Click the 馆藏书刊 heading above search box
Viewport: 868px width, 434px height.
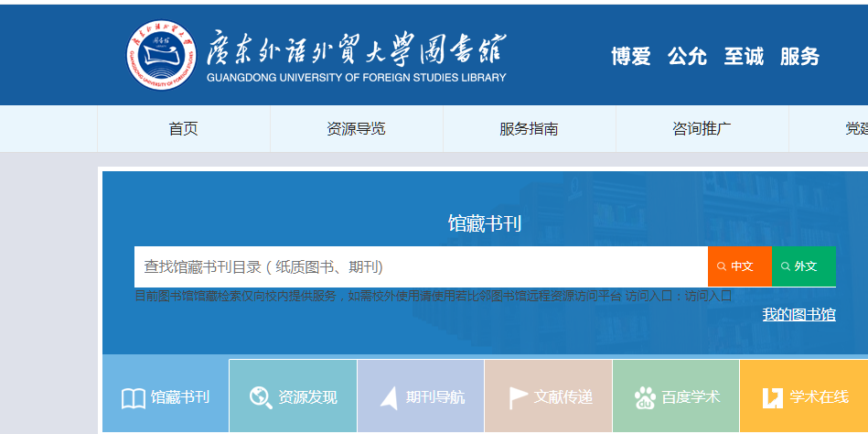pos(484,223)
